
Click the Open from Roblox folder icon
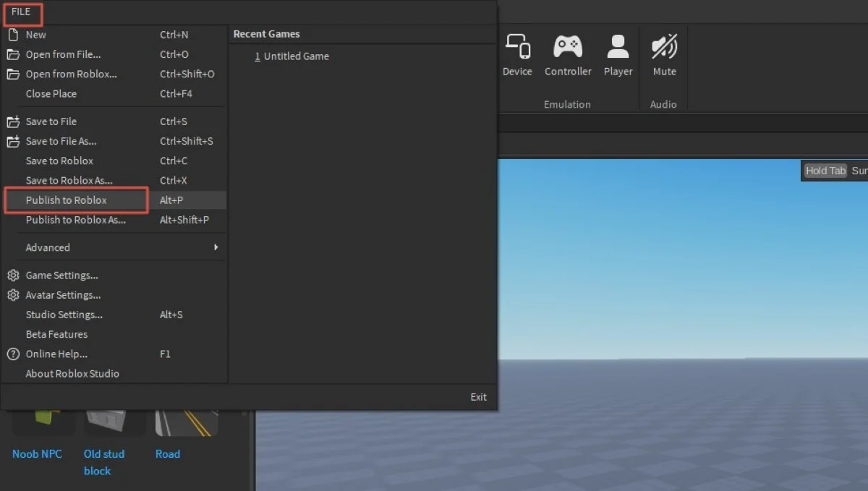(13, 74)
